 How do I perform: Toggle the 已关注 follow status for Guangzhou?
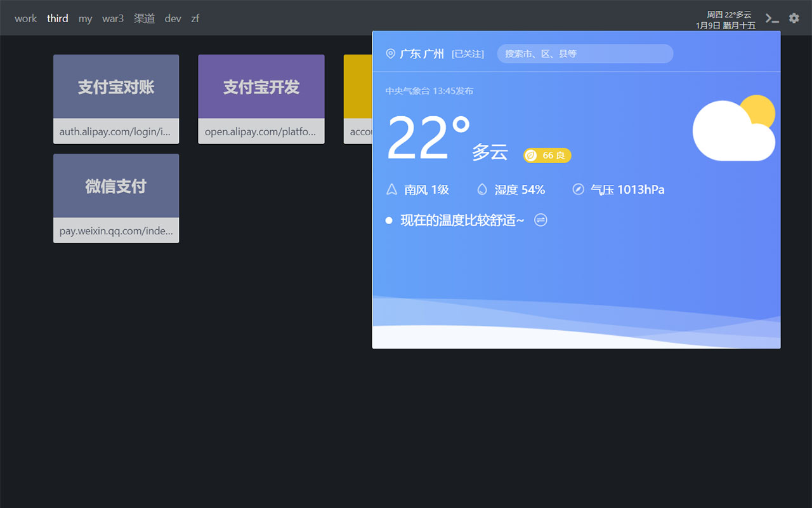click(x=469, y=54)
